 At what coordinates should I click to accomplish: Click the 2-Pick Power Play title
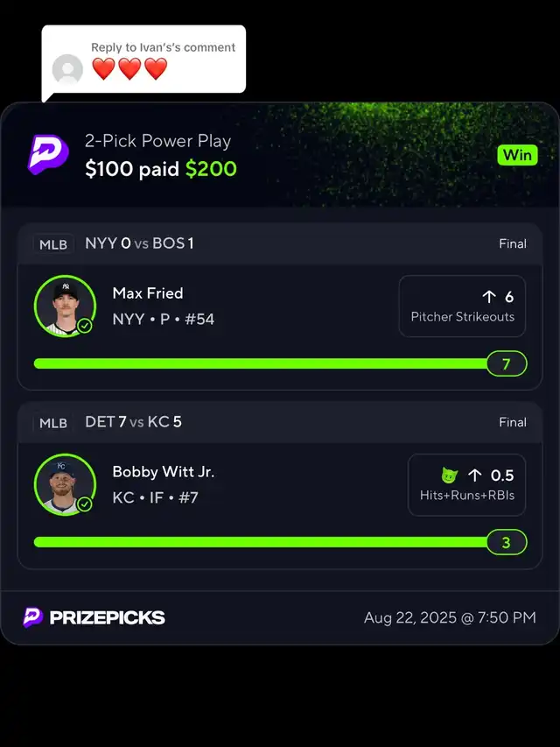[157, 141]
